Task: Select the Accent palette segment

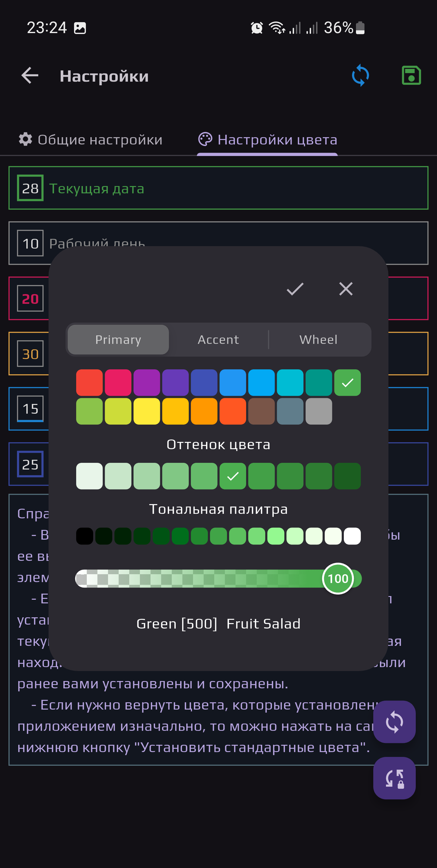Action: click(218, 340)
